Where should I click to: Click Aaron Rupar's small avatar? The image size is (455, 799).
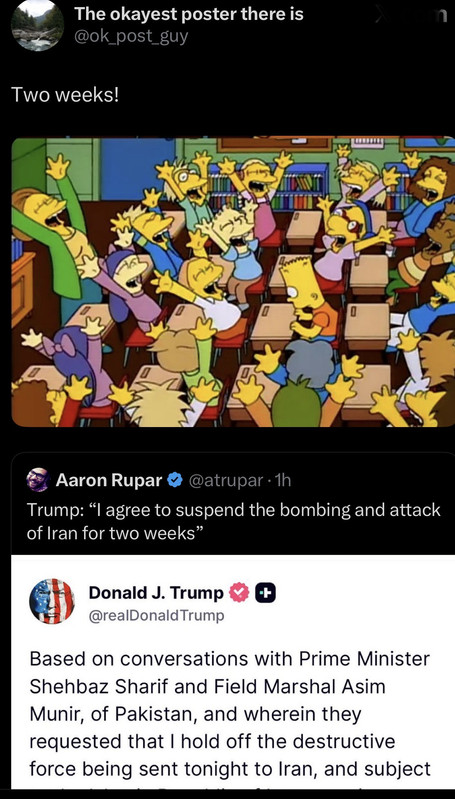point(38,480)
